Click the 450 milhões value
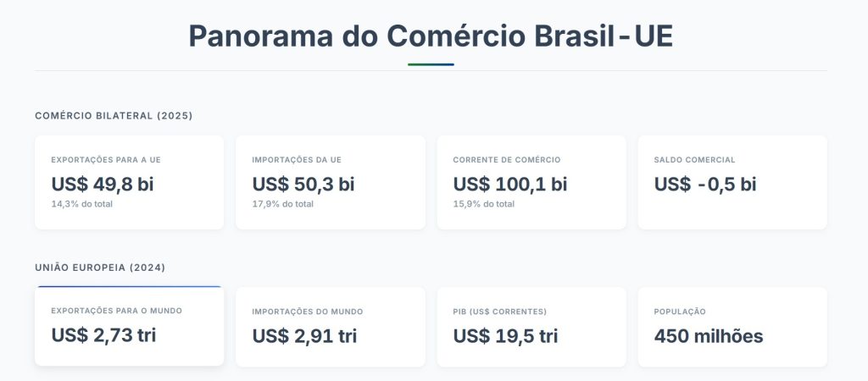 tap(709, 336)
